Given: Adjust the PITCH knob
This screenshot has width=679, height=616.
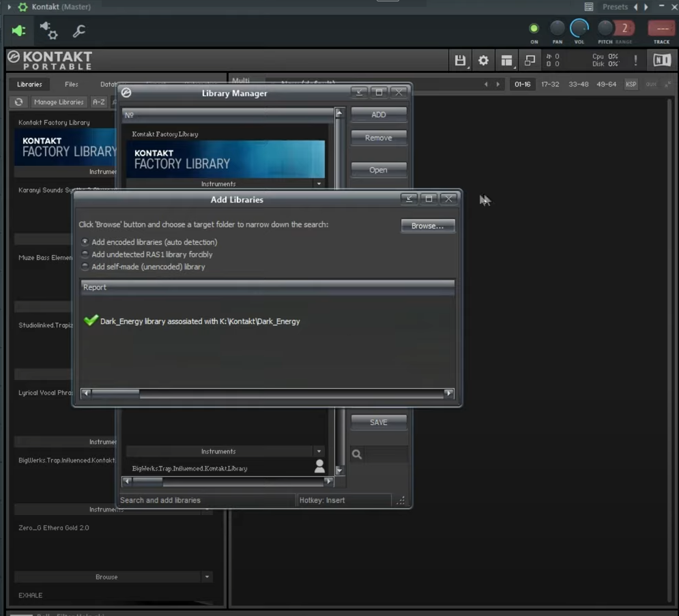Looking at the screenshot, I should point(605,28).
